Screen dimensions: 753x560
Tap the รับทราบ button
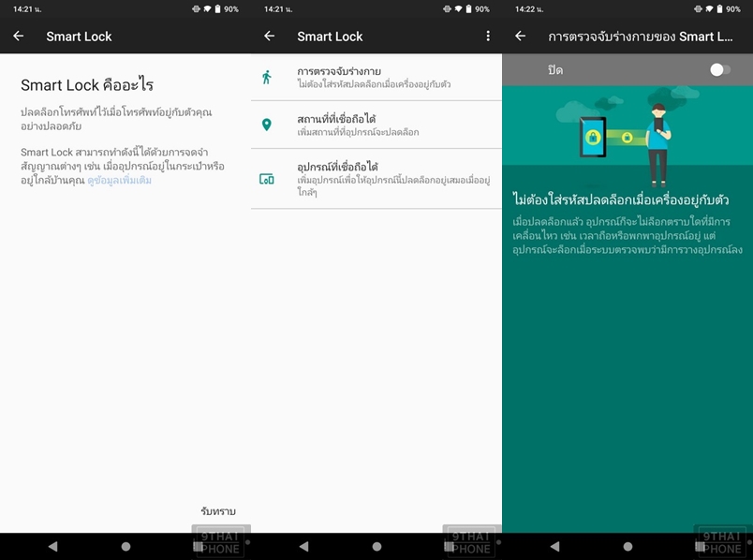(218, 511)
